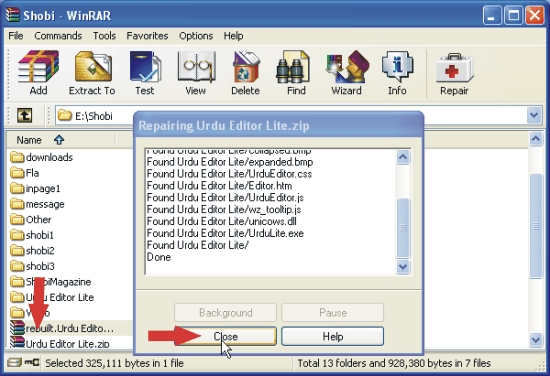Select the Fla folder
The height and width of the screenshot is (376, 550).
click(x=25, y=173)
